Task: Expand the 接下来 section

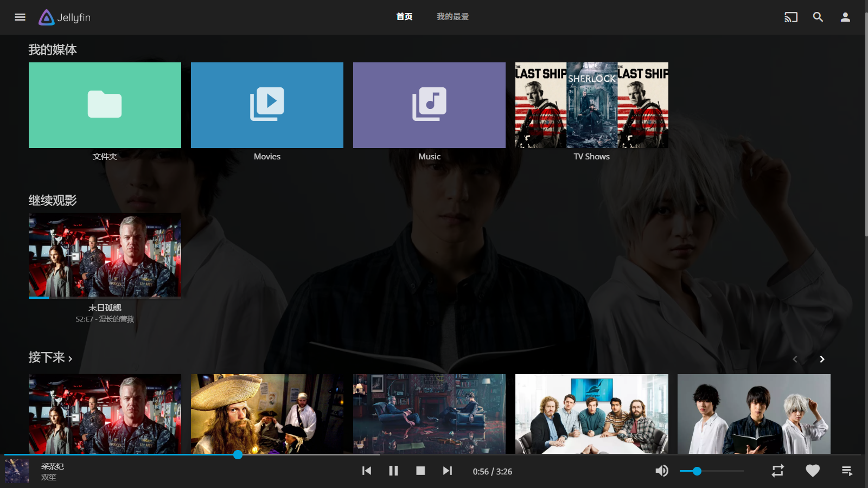Action: tap(50, 358)
